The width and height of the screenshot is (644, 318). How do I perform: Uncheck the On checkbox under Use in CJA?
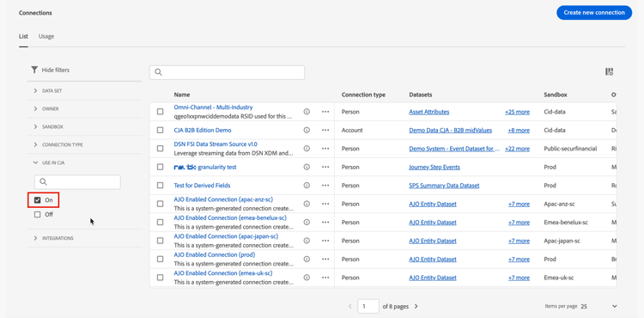38,200
